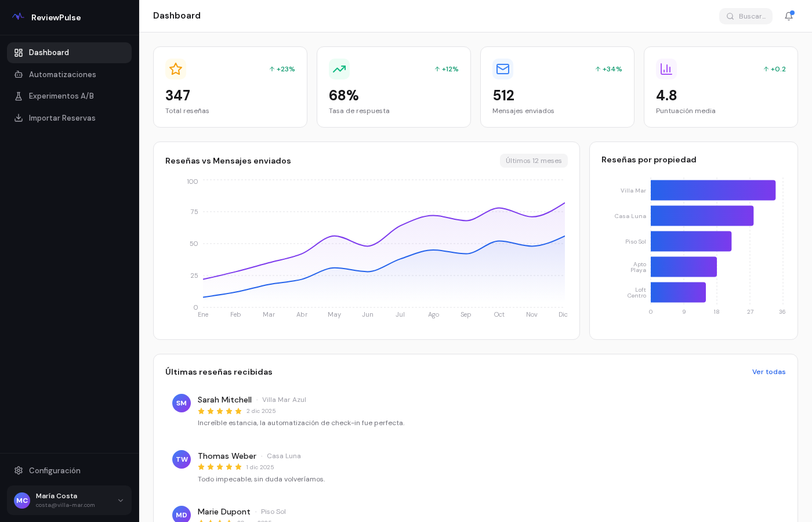The height and width of the screenshot is (522, 812).
Task: Open Sarah Mitchell's avatar circle
Action: pos(182,403)
